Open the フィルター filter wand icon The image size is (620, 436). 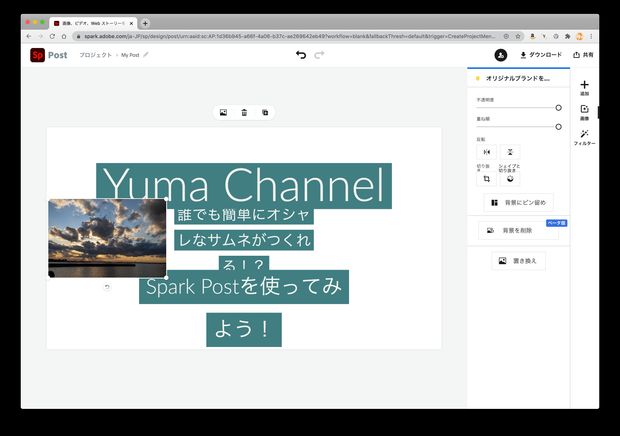pos(584,137)
